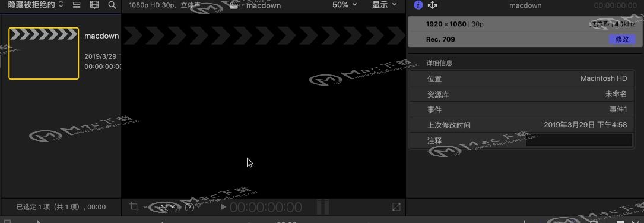Toggle browser list view icon
Screen dimensions: 644x223
click(77, 5)
